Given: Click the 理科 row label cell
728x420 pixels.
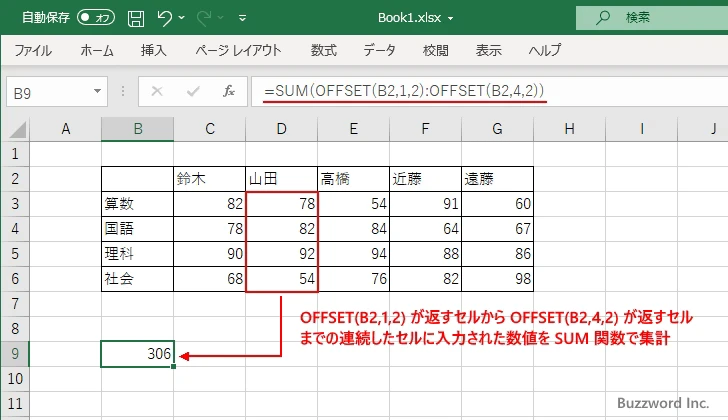Looking at the screenshot, I should coord(137,254).
